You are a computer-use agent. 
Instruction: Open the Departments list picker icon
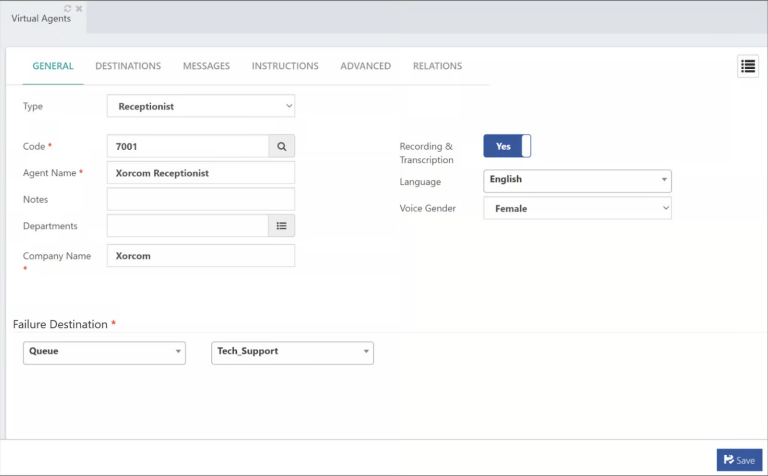tap(282, 226)
